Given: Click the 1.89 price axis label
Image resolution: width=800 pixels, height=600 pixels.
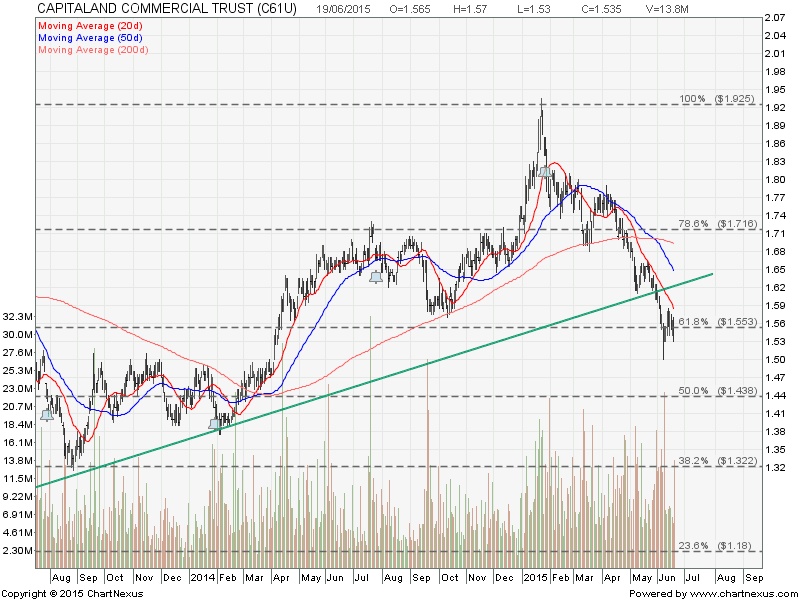Looking at the screenshot, I should pyautogui.click(x=774, y=126).
